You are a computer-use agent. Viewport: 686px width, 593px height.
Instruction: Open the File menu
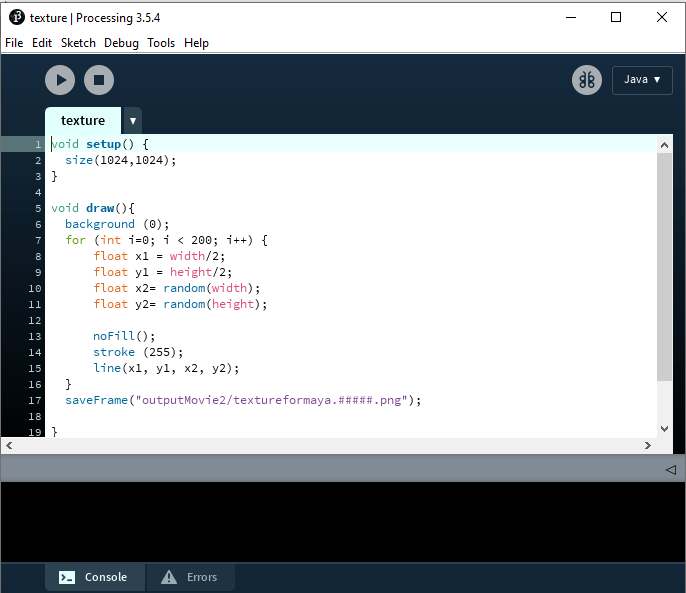14,43
